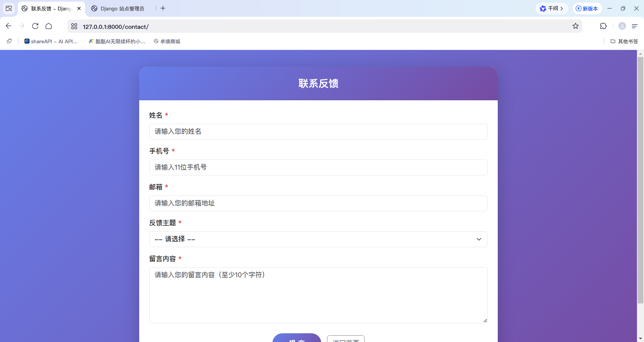This screenshot has height=342, width=644.
Task: Open the tab search icon
Action: coord(9,8)
